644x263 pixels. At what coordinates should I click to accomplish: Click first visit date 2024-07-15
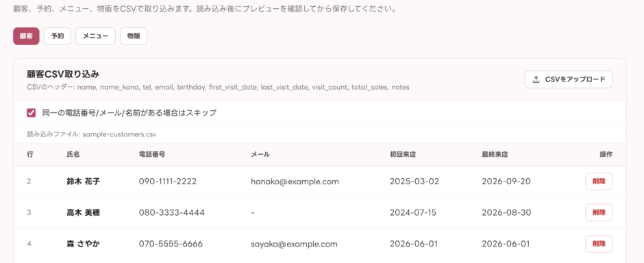point(413,212)
